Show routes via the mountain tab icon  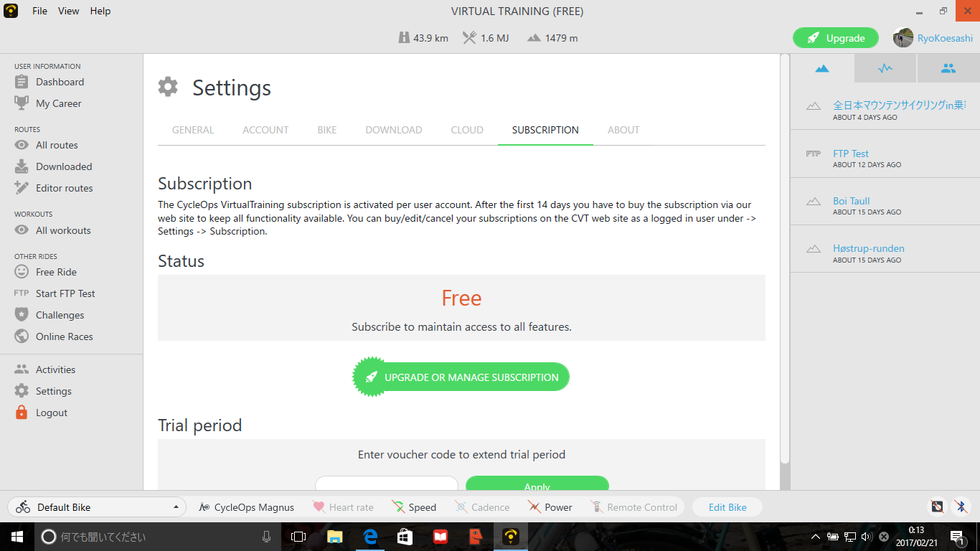pos(822,68)
